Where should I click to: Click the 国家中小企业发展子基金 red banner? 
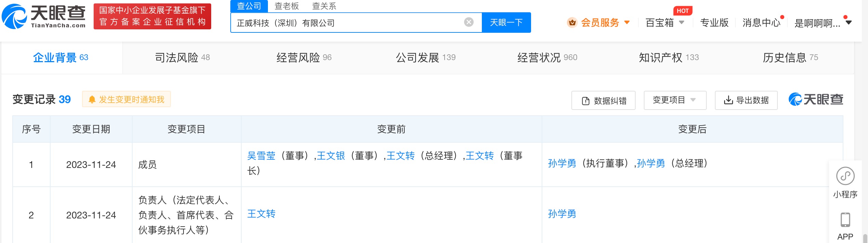[x=152, y=16]
